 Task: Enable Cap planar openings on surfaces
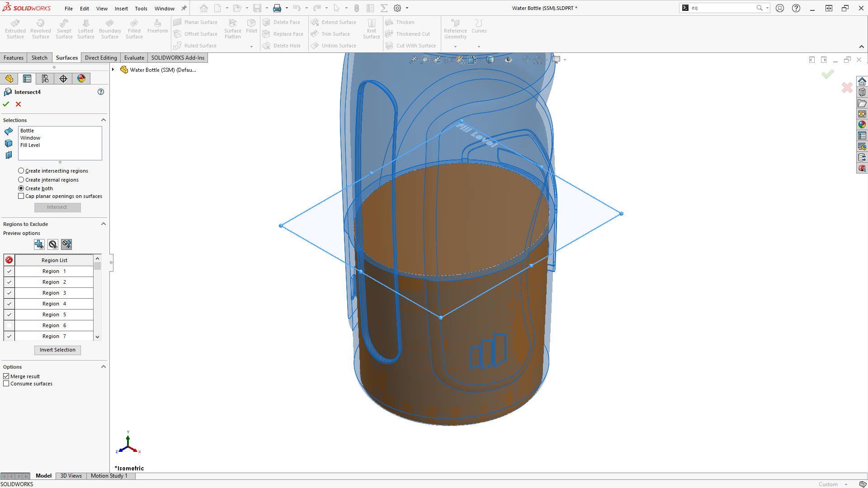coord(21,196)
